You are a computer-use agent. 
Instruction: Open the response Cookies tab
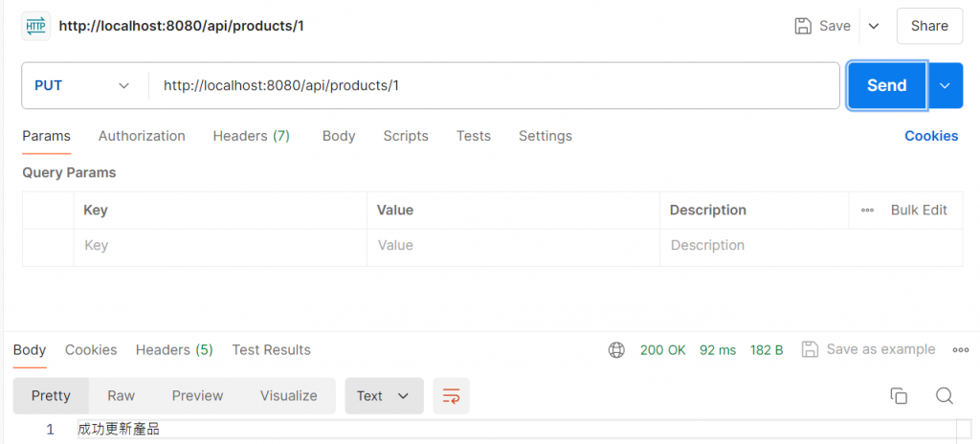(x=91, y=350)
